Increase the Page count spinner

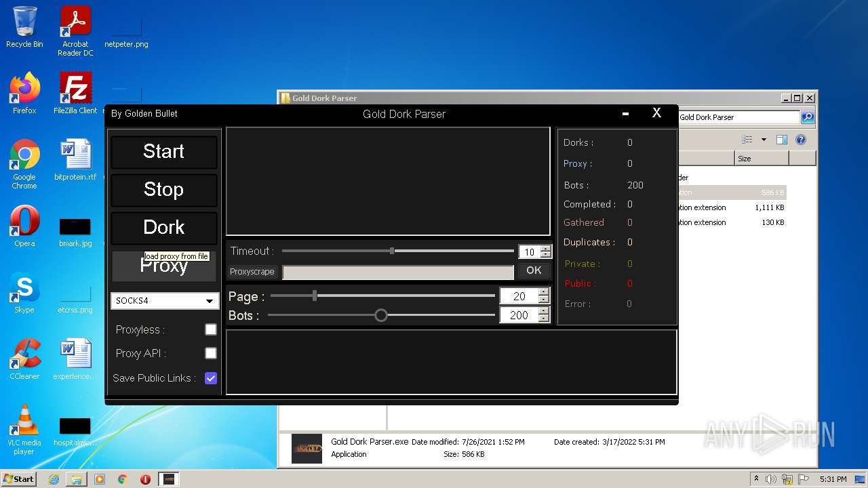tap(543, 292)
